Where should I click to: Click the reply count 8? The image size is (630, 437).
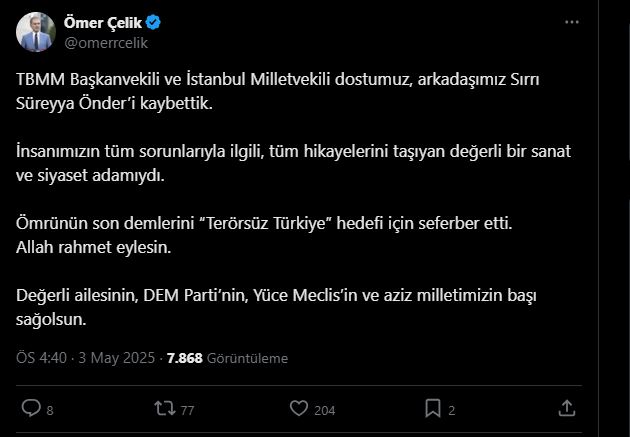[x=50, y=409]
